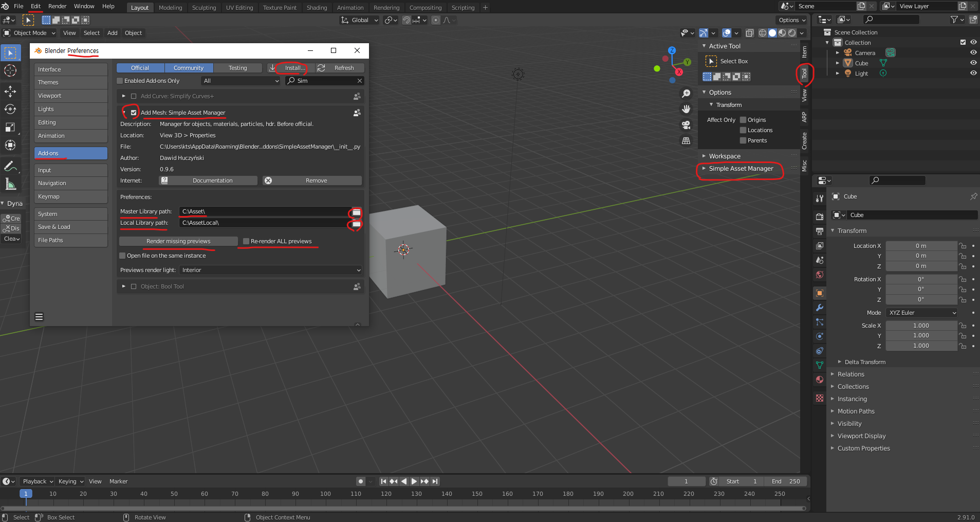Toggle auto keying record button

click(361, 481)
